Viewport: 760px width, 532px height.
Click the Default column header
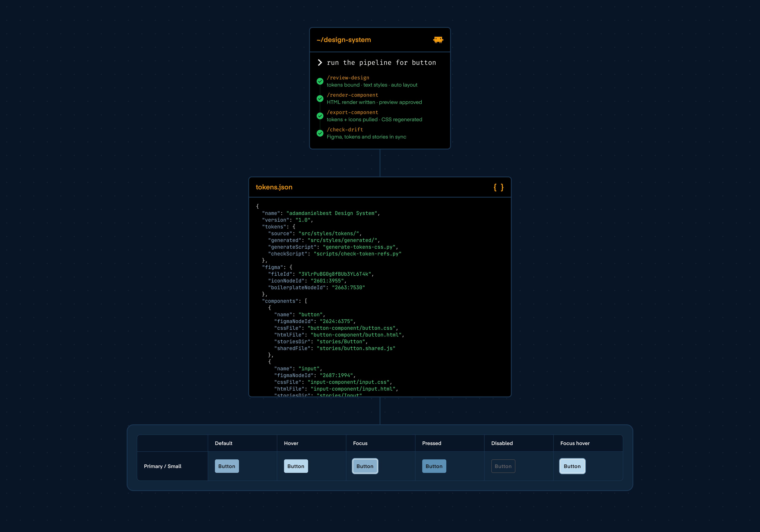click(x=223, y=443)
